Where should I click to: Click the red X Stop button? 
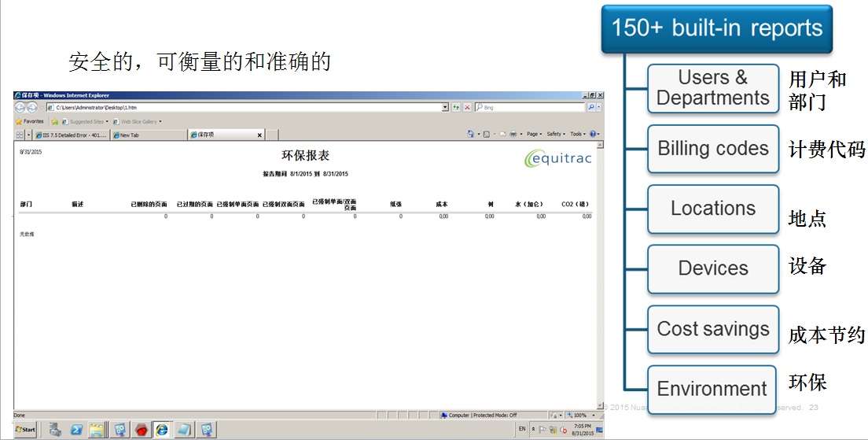click(467, 108)
